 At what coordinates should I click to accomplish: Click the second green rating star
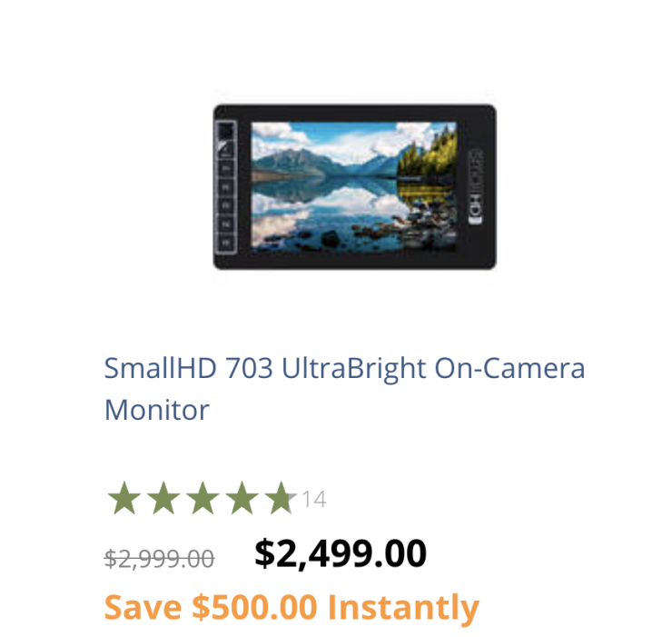(163, 498)
